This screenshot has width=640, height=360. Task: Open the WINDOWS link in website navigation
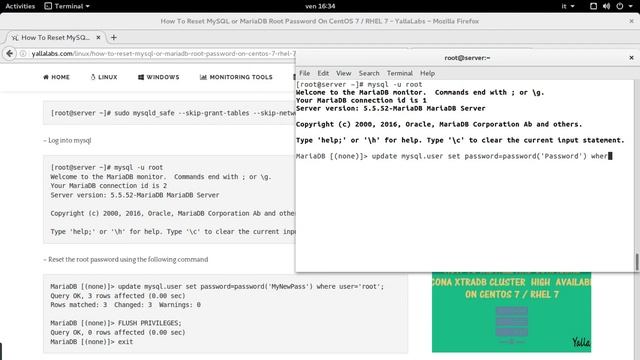pyautogui.click(x=158, y=77)
